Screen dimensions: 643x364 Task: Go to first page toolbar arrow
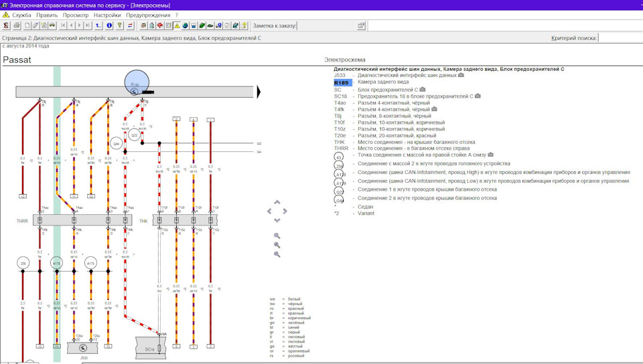[x=63, y=25]
